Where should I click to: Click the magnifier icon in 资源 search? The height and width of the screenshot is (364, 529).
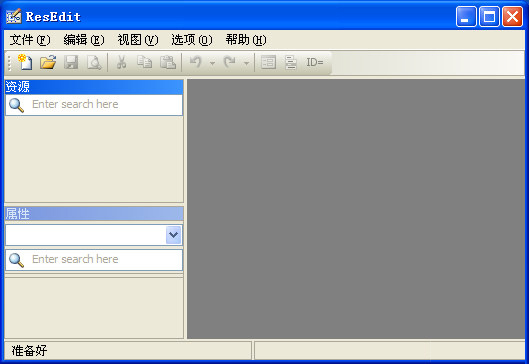pos(17,105)
